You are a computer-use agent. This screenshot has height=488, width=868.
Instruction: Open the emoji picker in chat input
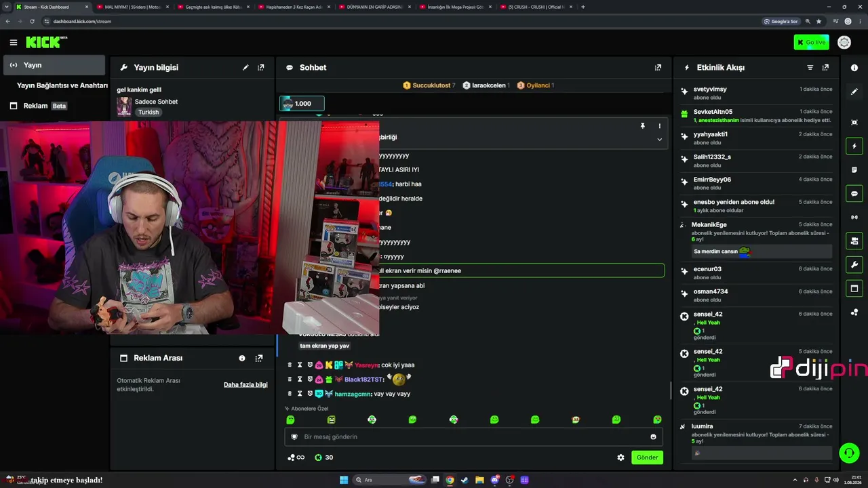(x=653, y=437)
